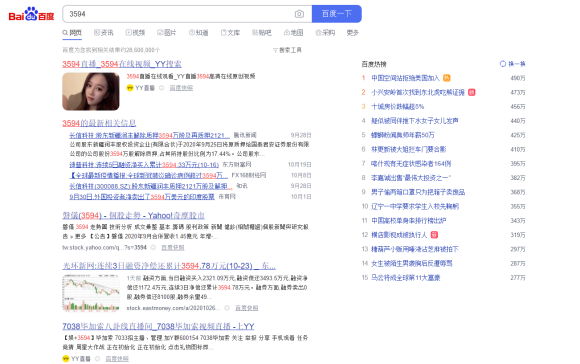Open hot search 10 about 辽宁一中学
The height and width of the screenshot is (364, 580).
click(415, 206)
